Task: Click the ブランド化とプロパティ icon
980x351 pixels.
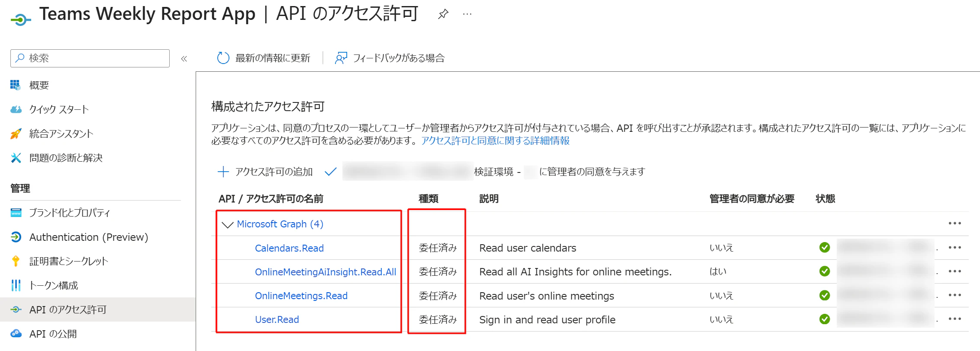Action: pos(16,213)
